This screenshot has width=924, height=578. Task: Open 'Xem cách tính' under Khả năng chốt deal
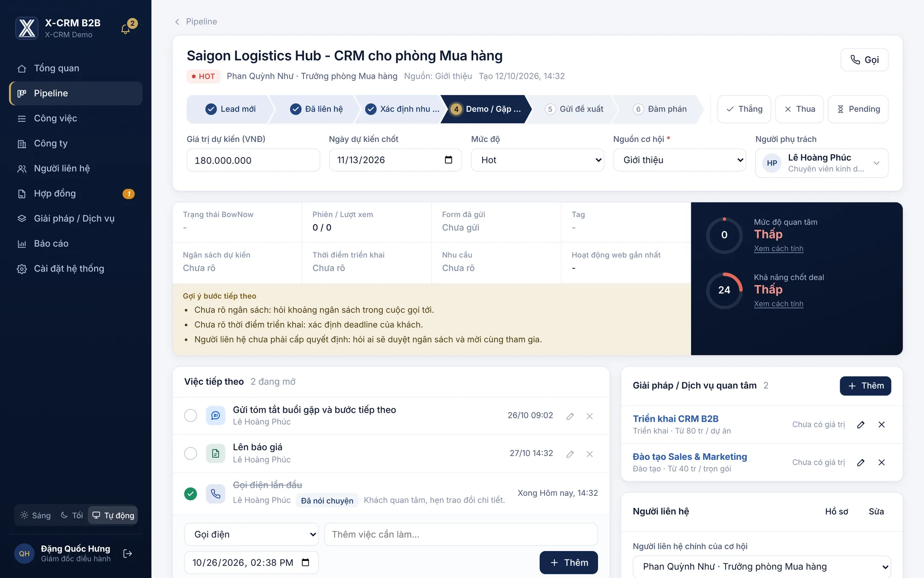(x=779, y=304)
